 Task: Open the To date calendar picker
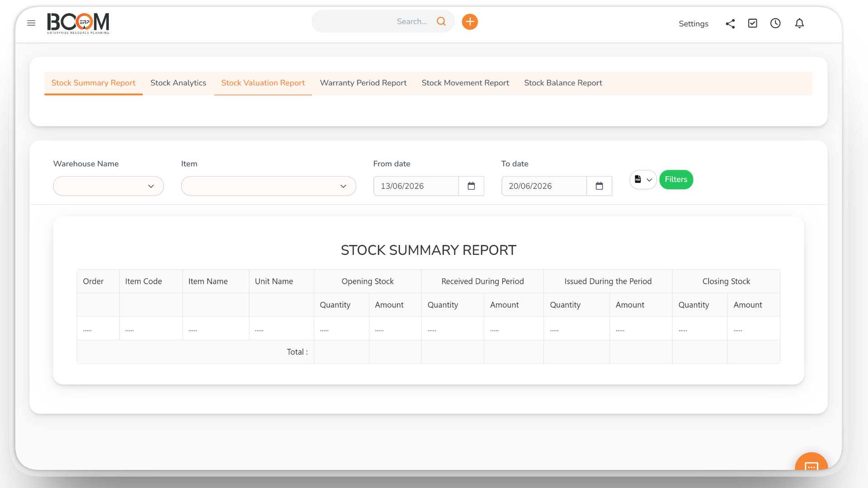click(599, 186)
